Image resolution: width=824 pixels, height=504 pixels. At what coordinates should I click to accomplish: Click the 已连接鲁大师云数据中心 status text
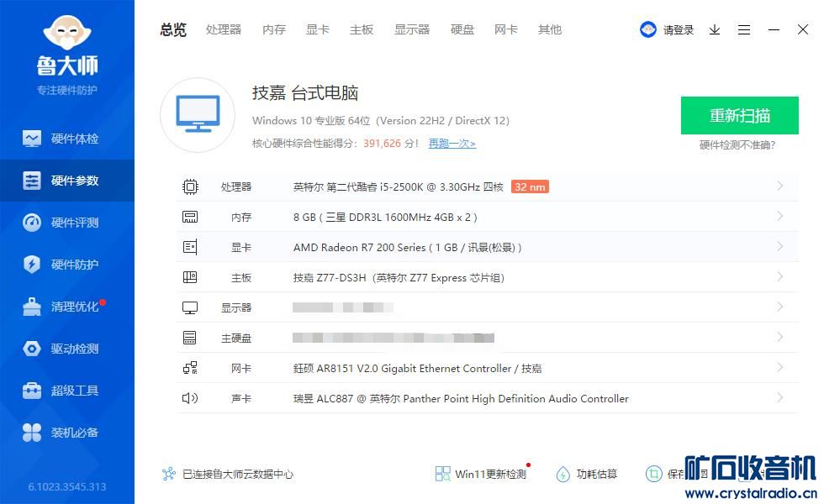tap(237, 474)
